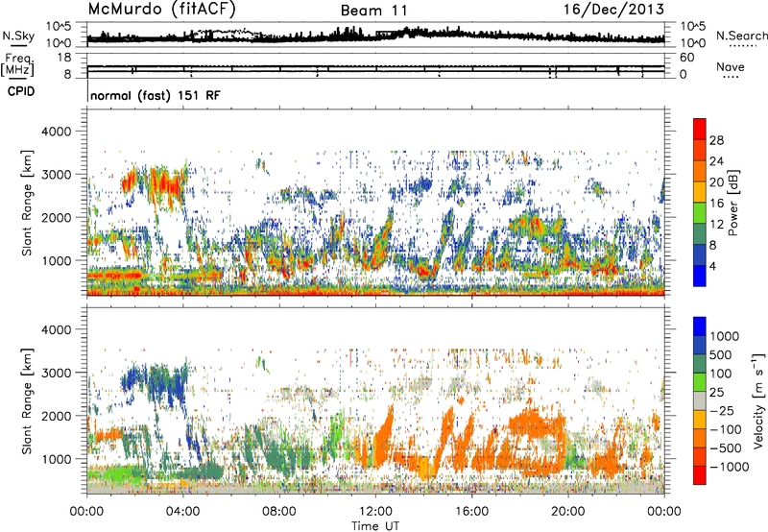Viewport: 768px width, 532px height.
Task: Click the frequency trace panel
Action: pos(375,65)
